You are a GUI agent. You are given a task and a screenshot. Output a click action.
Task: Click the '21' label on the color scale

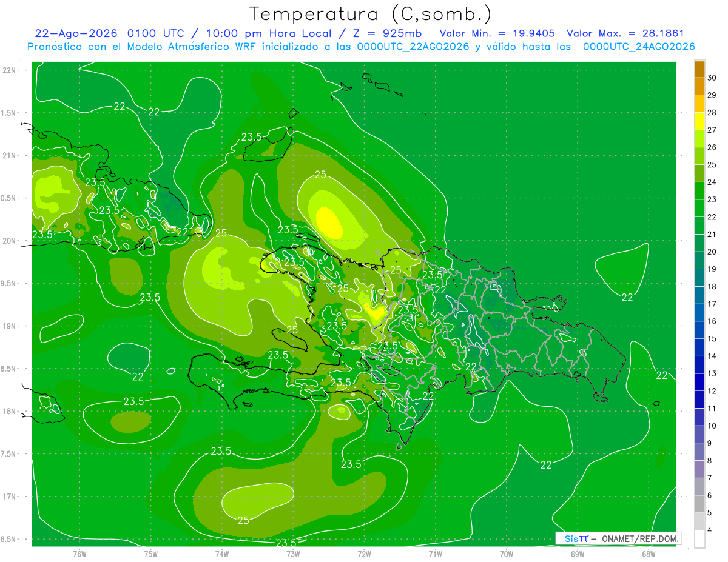tap(712, 234)
